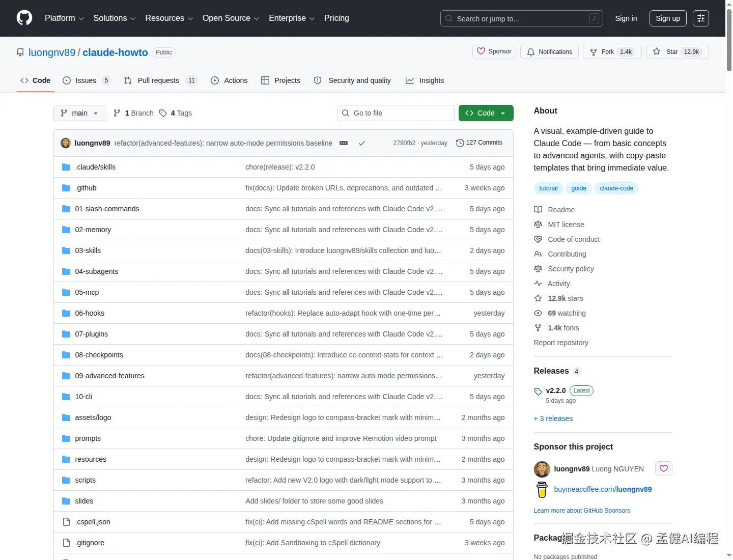This screenshot has width=733, height=560.
Task: Click the command palette slash icon in search
Action: 594,18
